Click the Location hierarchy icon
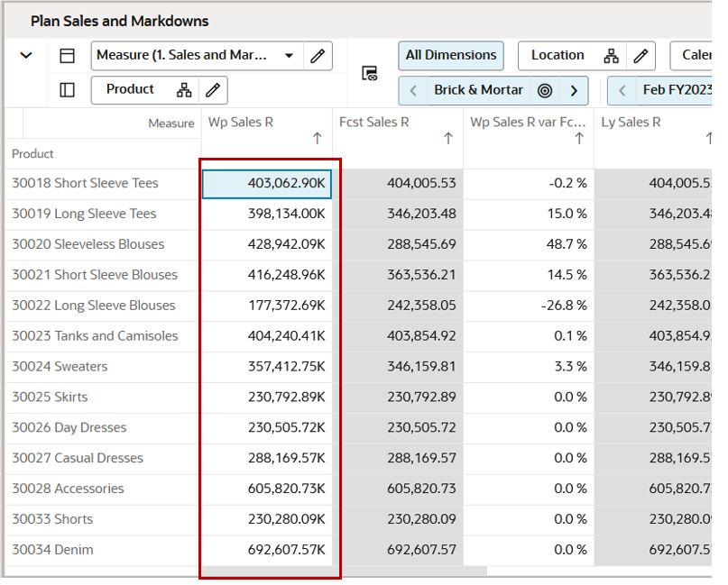Viewport: 728px width, 585px height. pos(612,56)
